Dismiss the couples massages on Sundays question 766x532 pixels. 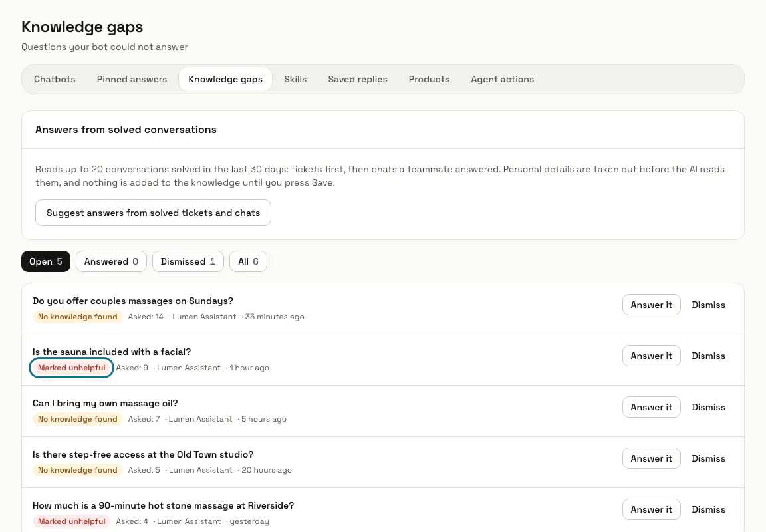pos(708,305)
